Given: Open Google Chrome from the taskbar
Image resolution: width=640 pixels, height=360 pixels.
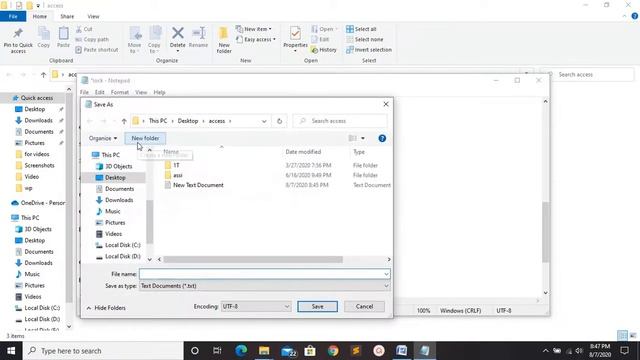Looking at the screenshot, I should (x=333, y=351).
